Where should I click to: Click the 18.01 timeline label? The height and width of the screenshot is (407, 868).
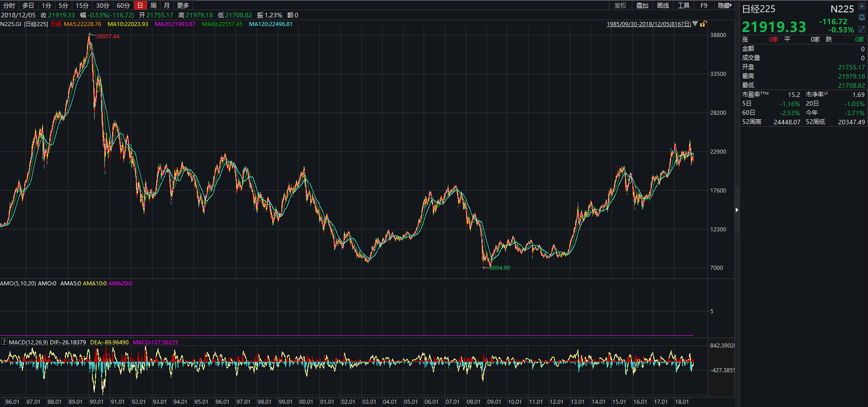[x=682, y=402]
